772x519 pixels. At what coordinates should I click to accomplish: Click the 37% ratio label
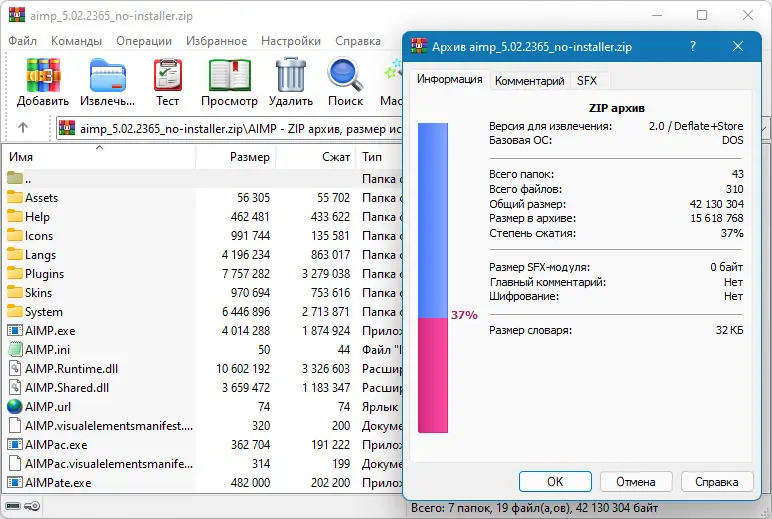pyautogui.click(x=464, y=315)
